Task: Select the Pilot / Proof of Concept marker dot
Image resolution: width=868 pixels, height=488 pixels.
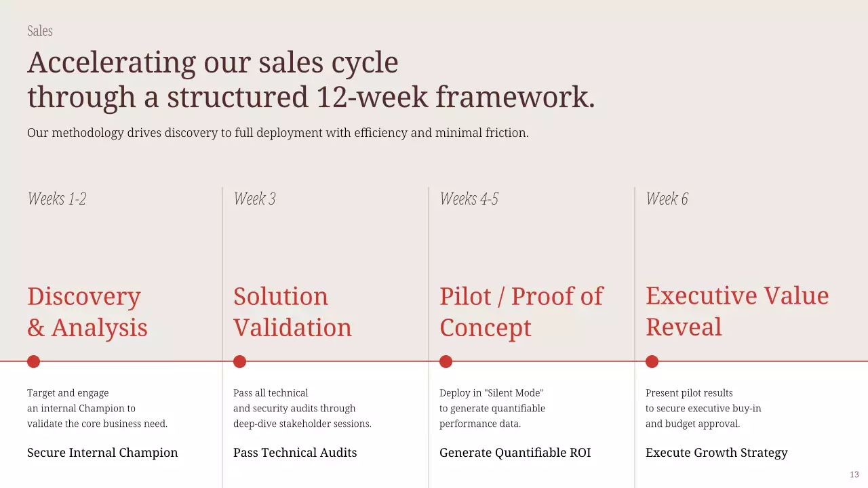Action: [446, 361]
